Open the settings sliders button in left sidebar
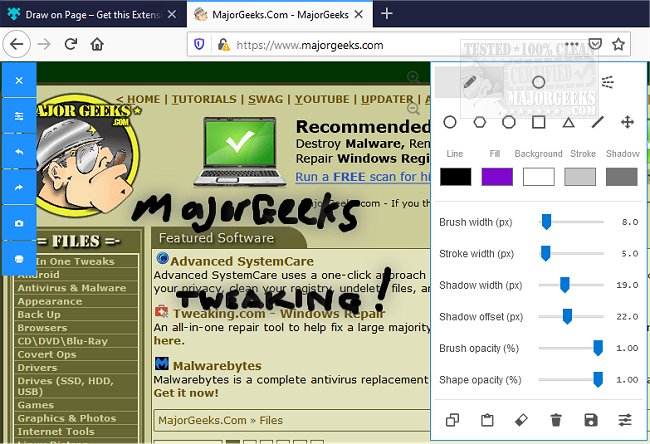Screen dimensions: 650x444 pos(19,116)
